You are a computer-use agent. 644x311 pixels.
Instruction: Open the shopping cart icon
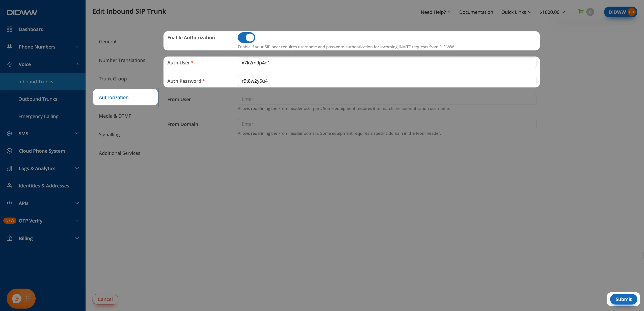click(581, 12)
